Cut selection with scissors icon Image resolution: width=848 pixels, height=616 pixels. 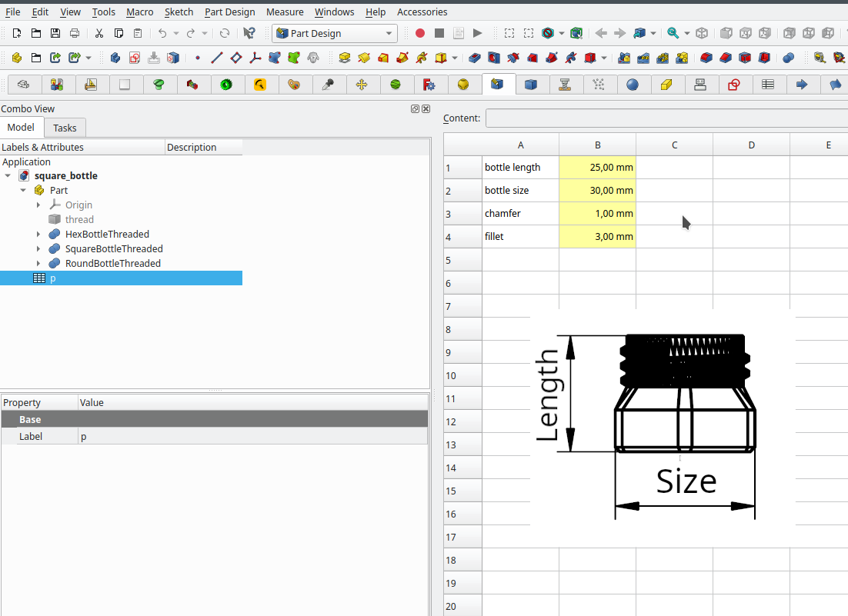click(99, 34)
